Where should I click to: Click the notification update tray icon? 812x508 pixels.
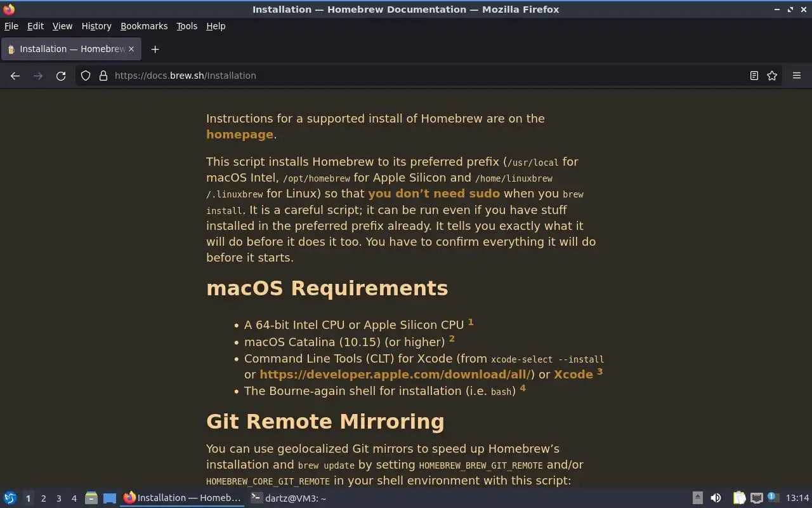pyautogui.click(x=773, y=498)
